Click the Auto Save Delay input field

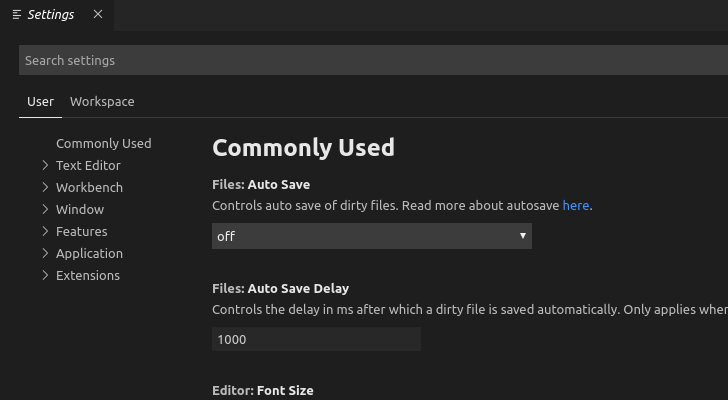[316, 339]
